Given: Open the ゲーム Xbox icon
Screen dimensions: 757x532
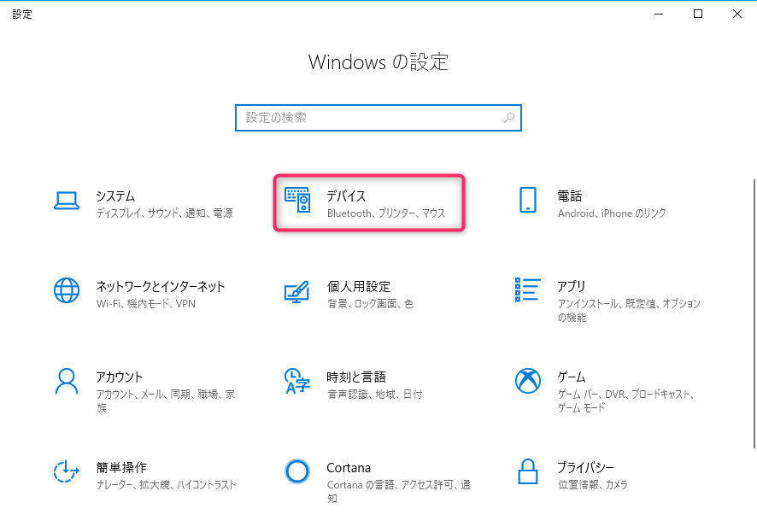Looking at the screenshot, I should tap(528, 381).
